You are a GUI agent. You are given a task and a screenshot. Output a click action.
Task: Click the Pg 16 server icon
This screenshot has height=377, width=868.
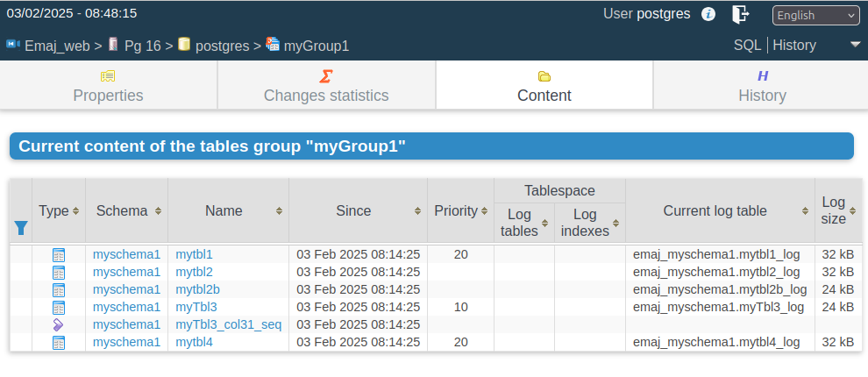(x=113, y=45)
